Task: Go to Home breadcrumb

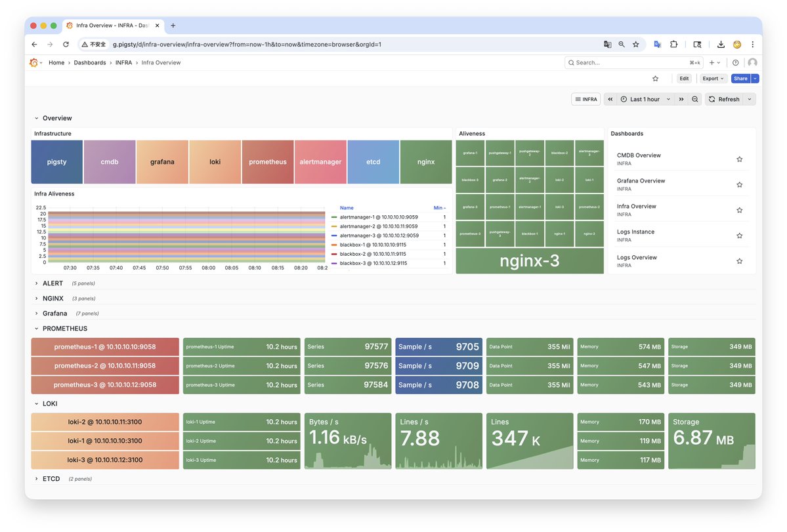Action: point(56,63)
